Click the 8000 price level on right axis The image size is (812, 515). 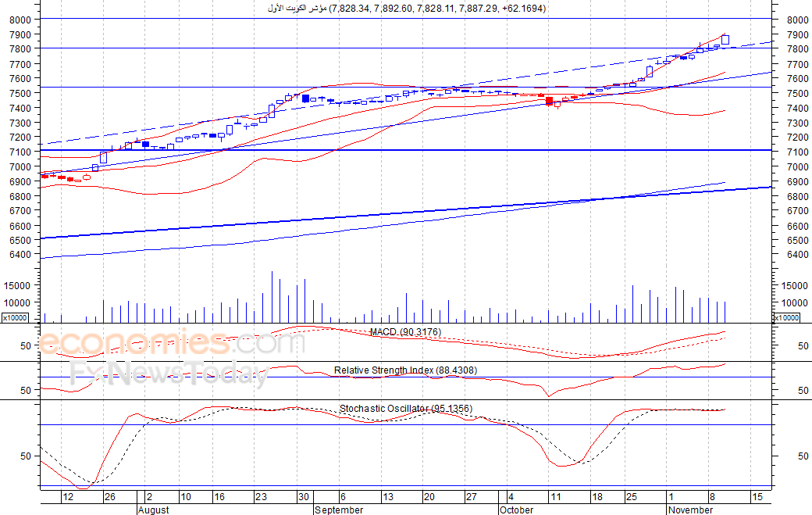(797, 20)
